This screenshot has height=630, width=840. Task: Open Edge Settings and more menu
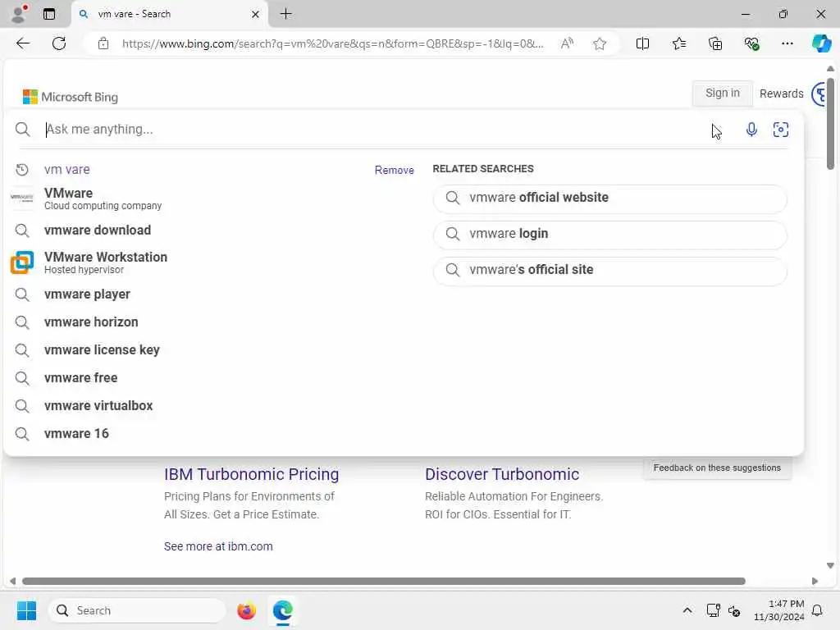coord(787,43)
